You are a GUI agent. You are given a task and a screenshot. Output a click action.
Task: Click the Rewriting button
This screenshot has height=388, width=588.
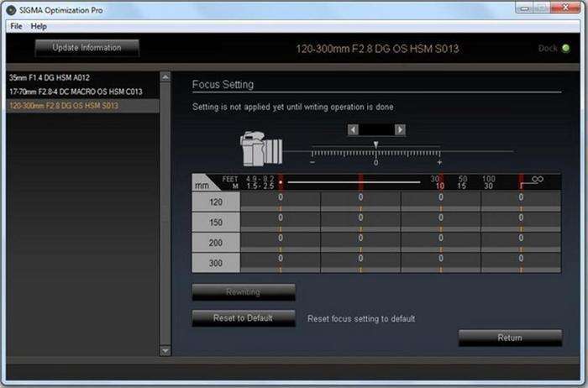(x=244, y=292)
